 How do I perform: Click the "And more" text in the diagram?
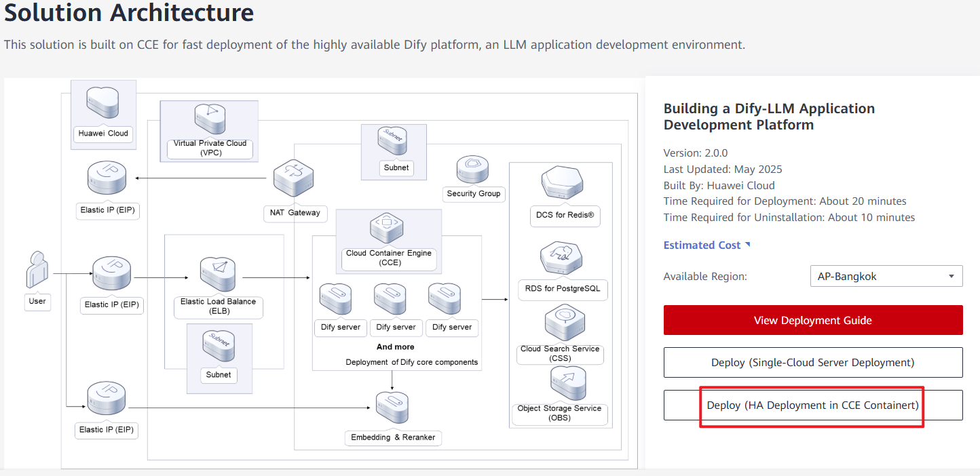click(x=396, y=346)
